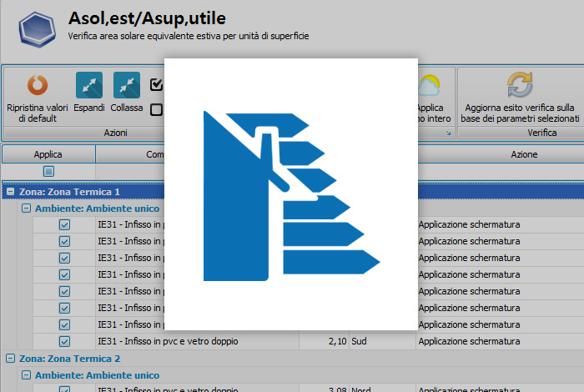Click the Espandi label in the ribbon

coord(89,108)
